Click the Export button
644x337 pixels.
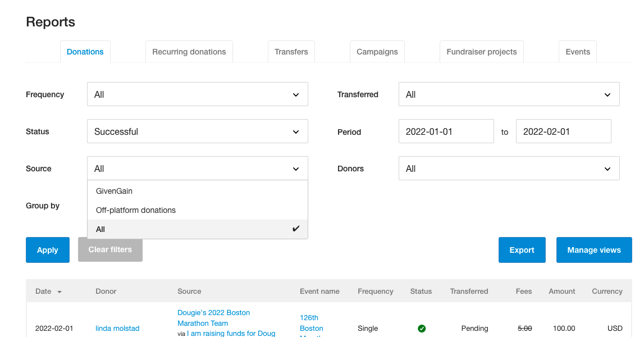click(522, 250)
